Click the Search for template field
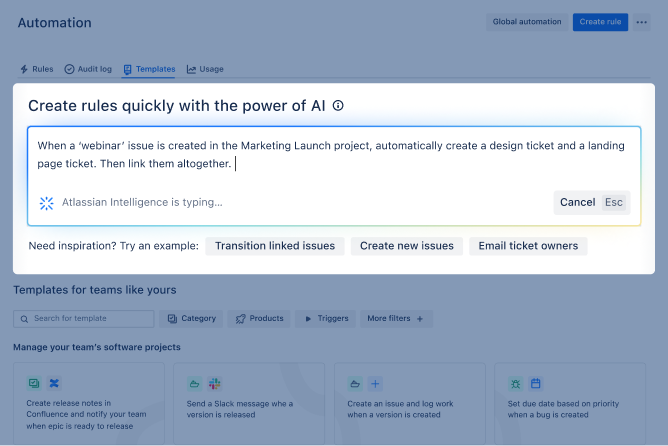The height and width of the screenshot is (446, 668). tap(84, 318)
